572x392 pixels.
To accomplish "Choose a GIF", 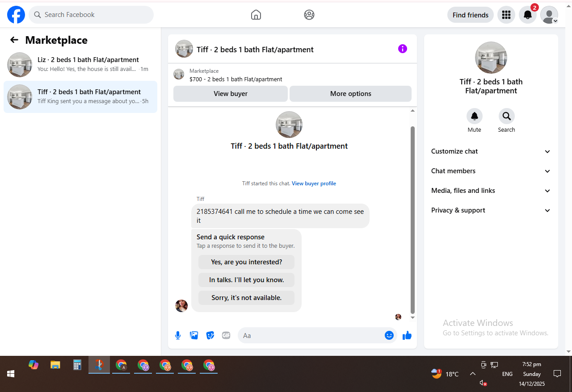I will click(x=226, y=335).
